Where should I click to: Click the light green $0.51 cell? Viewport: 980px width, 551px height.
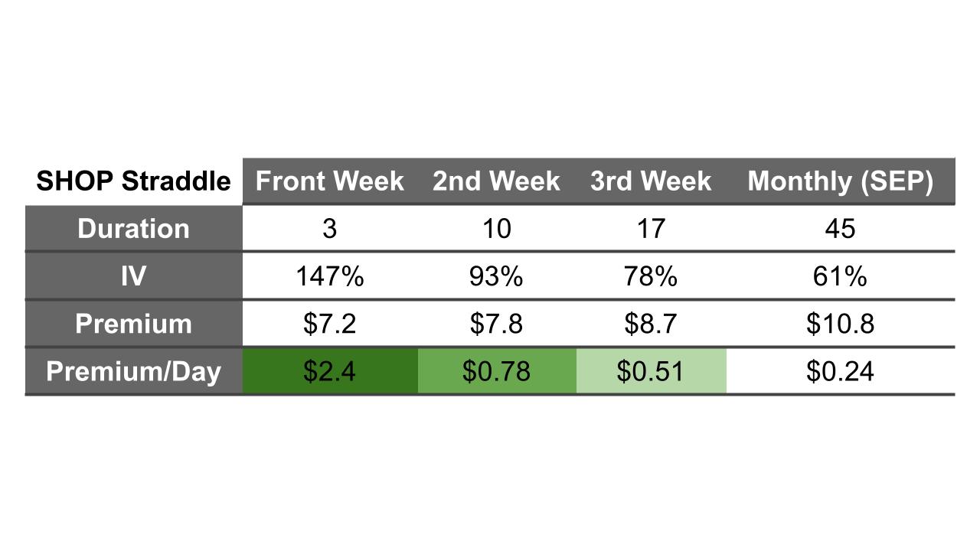tap(651, 371)
